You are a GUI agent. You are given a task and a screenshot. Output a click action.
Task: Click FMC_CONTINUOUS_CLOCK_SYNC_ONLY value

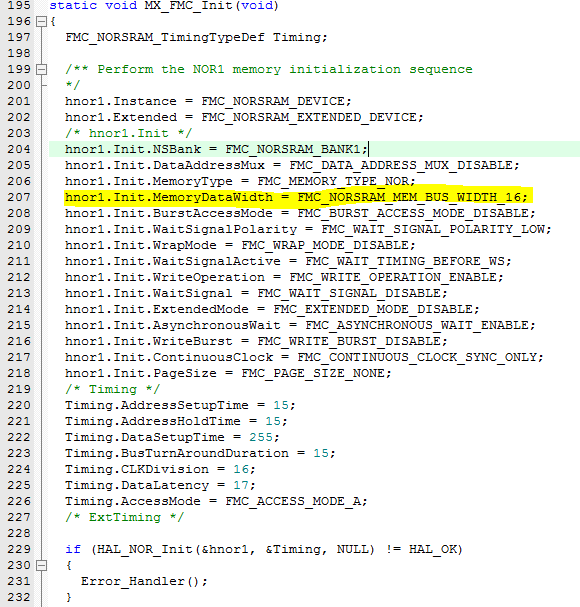point(417,357)
